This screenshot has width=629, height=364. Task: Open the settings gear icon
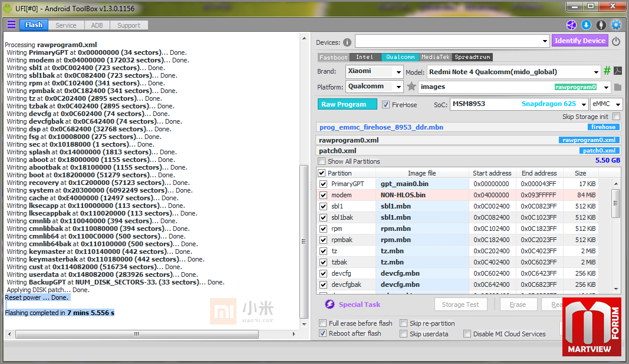(616, 25)
